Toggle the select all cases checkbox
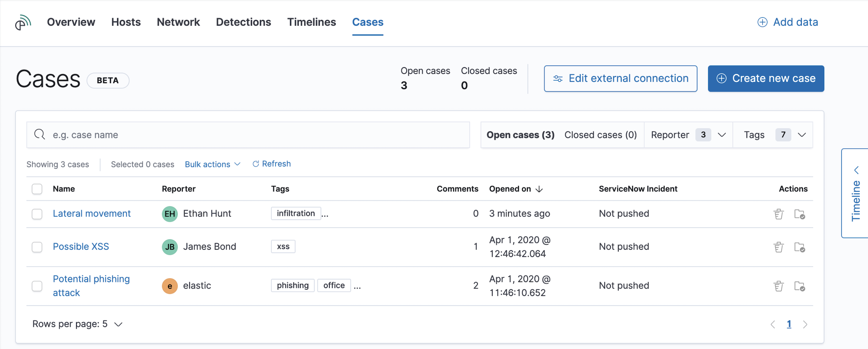 point(37,189)
